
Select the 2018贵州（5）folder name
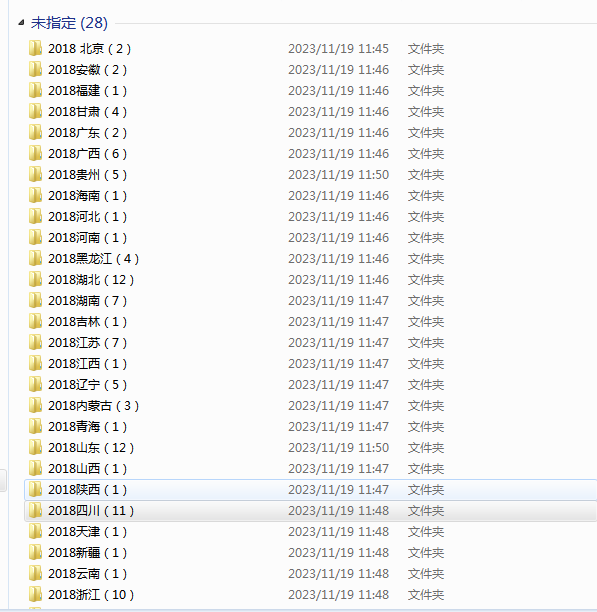88,174
